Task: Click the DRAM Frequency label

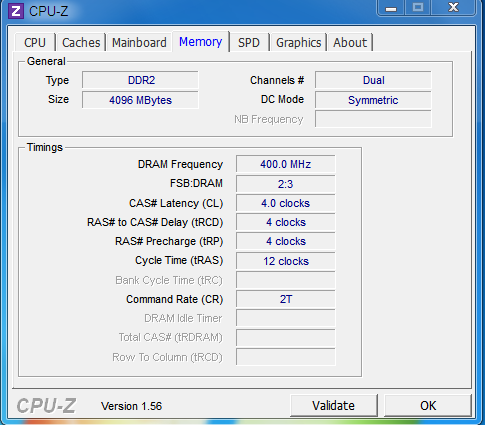Action: point(180,164)
